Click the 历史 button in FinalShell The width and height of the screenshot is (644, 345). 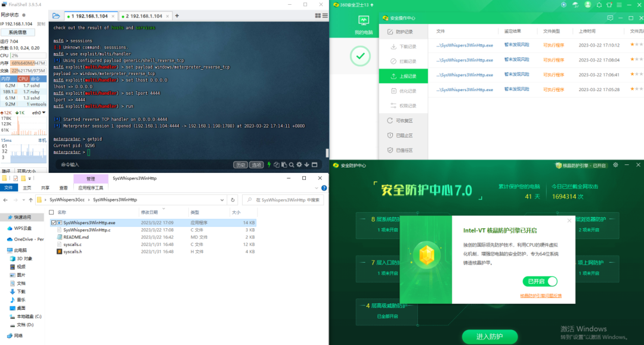click(x=240, y=164)
